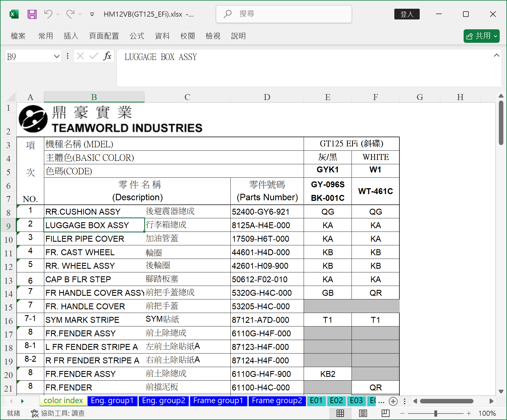Open the 說明 ribbon tab
Viewport: 507px width, 420px height.
(x=238, y=36)
